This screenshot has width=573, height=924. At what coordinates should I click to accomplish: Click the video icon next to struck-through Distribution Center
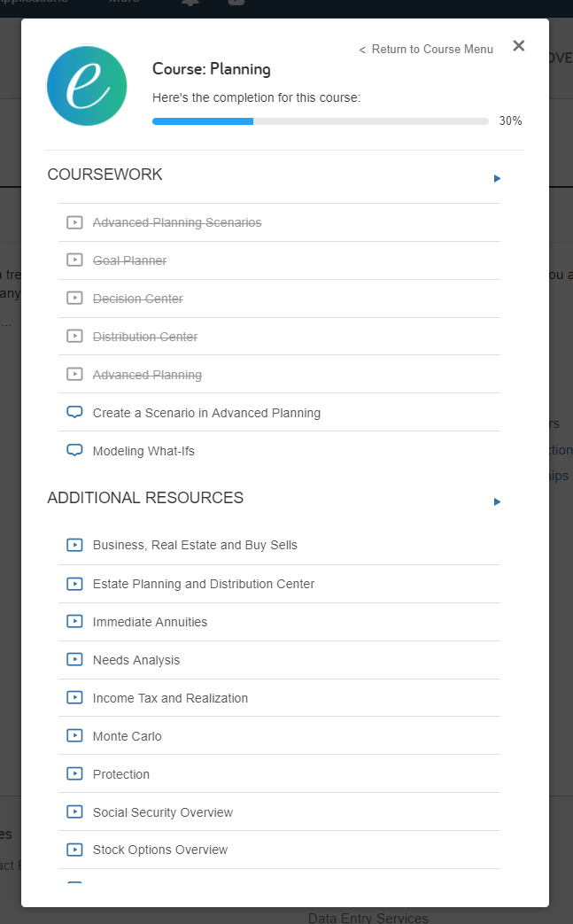[74, 336]
